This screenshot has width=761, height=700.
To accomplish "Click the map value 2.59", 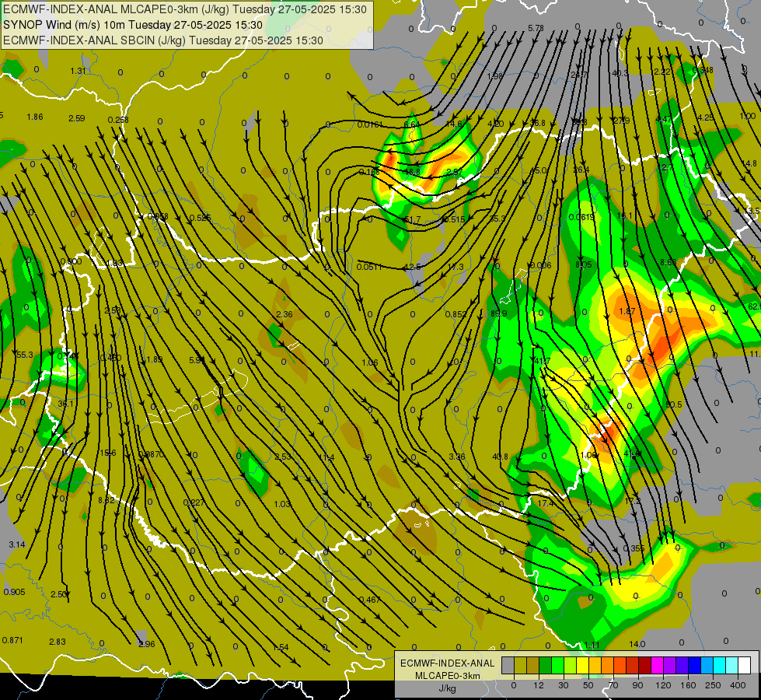I will (77, 118).
